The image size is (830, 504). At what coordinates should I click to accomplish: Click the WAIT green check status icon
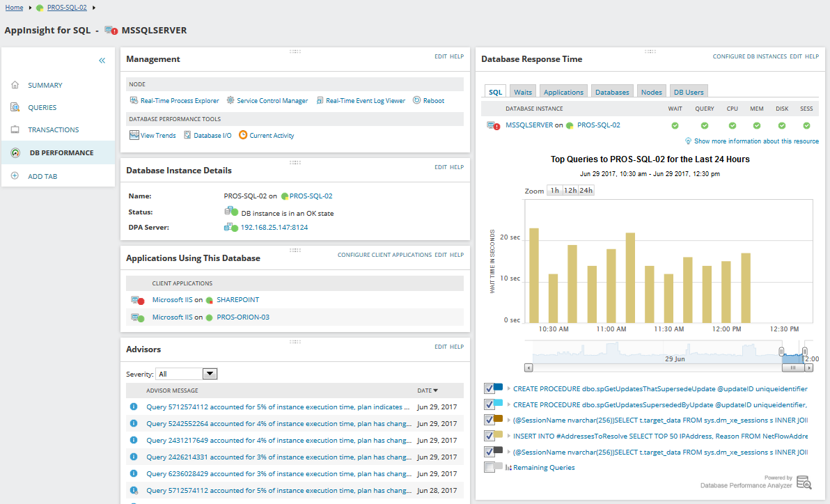tap(675, 125)
